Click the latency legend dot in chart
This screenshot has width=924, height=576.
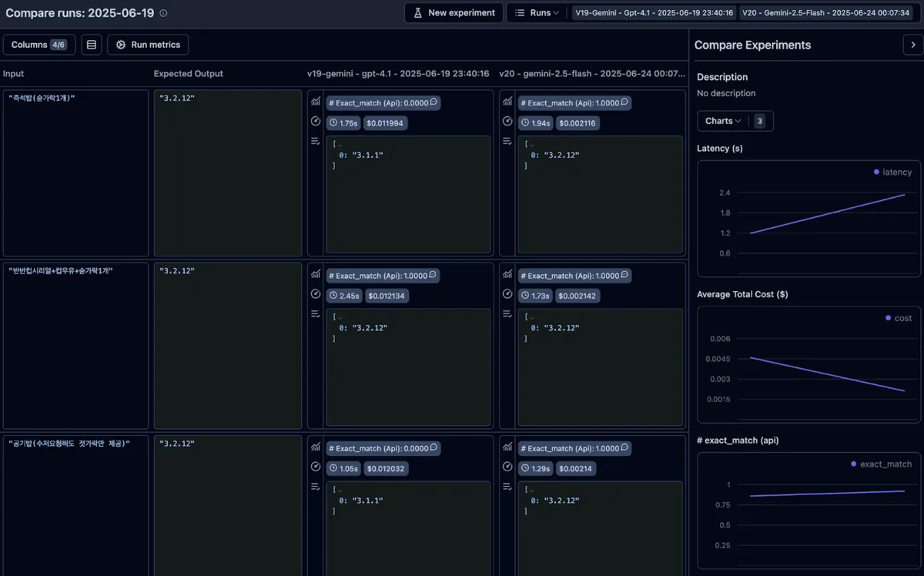click(876, 172)
